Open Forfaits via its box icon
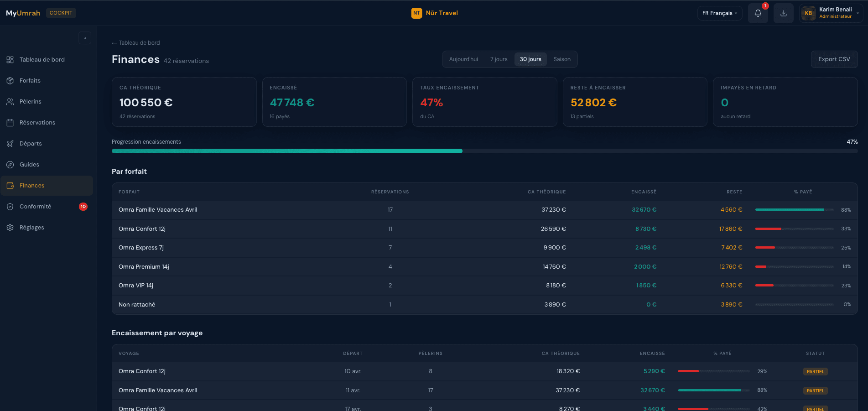This screenshot has width=868, height=411. click(x=10, y=81)
